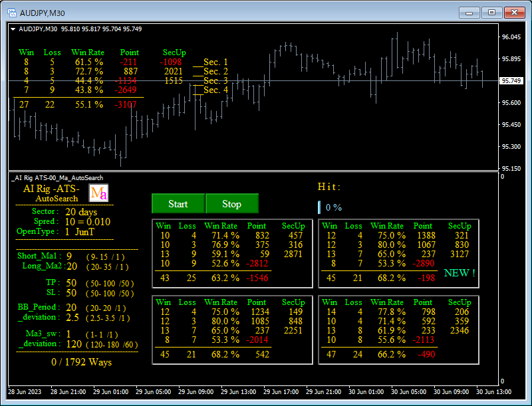Click the AI Rig -ATS- title text
This screenshot has height=406, width=532.
point(51,189)
